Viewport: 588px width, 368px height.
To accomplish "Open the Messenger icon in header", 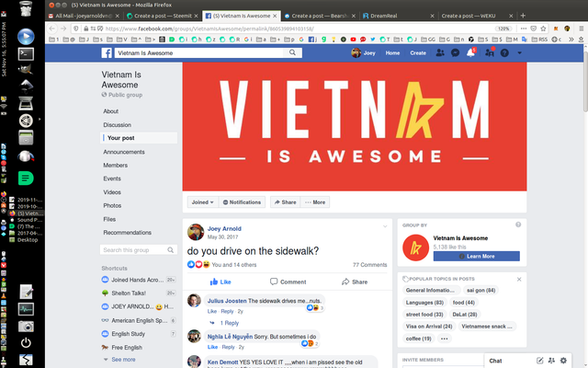I will [x=456, y=53].
